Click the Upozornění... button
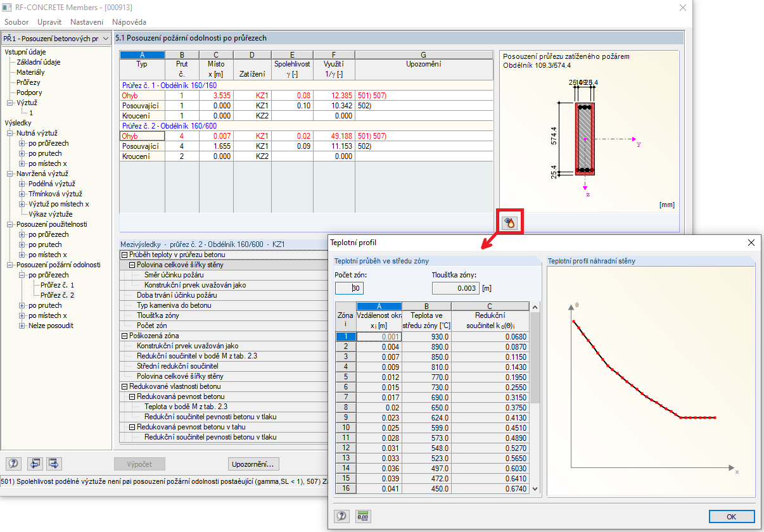 coord(253,464)
